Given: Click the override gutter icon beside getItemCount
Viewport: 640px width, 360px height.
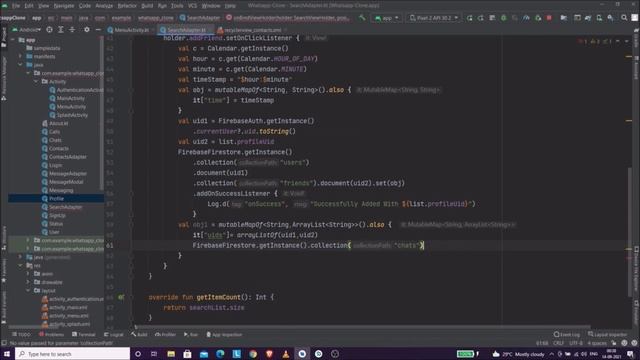Looking at the screenshot, I should pyautogui.click(x=121, y=297).
